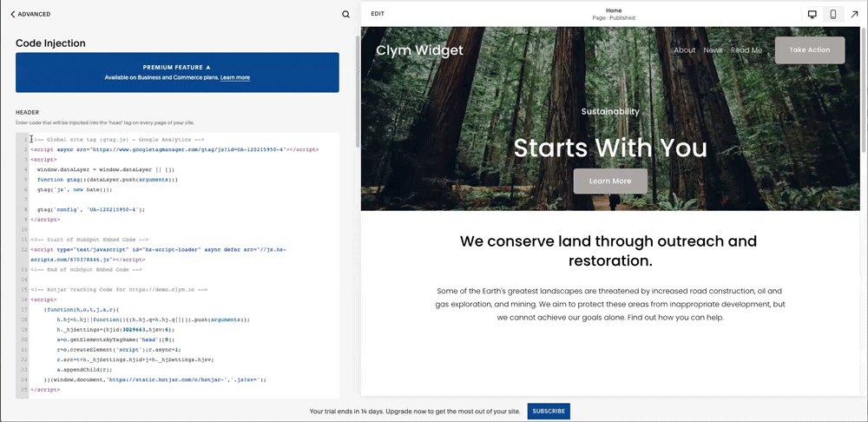Click the Header section label
Screen dimensions: 868x422
click(x=27, y=112)
